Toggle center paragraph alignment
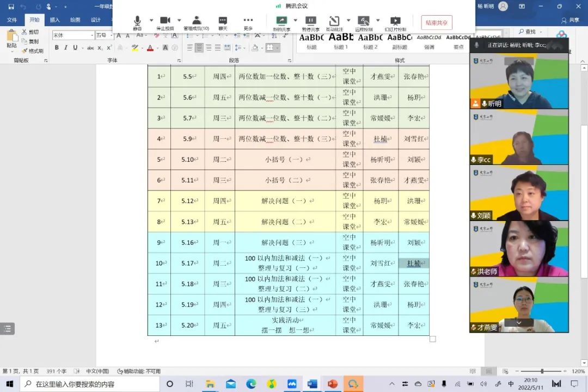 199,48
